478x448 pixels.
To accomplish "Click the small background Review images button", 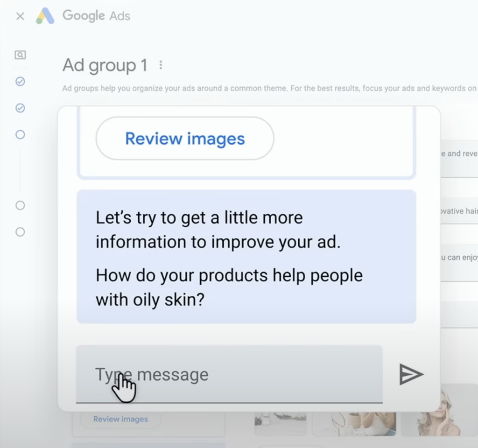I will [x=120, y=419].
